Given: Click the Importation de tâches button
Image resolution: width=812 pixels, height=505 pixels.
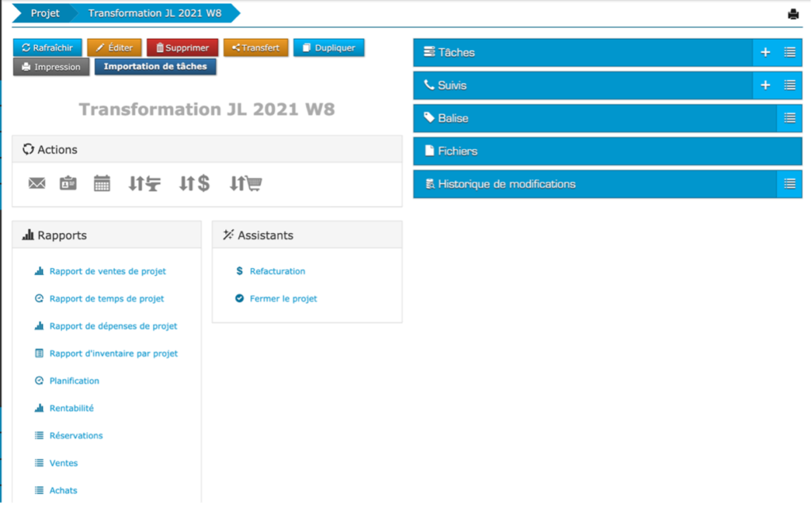Looking at the screenshot, I should pyautogui.click(x=155, y=67).
